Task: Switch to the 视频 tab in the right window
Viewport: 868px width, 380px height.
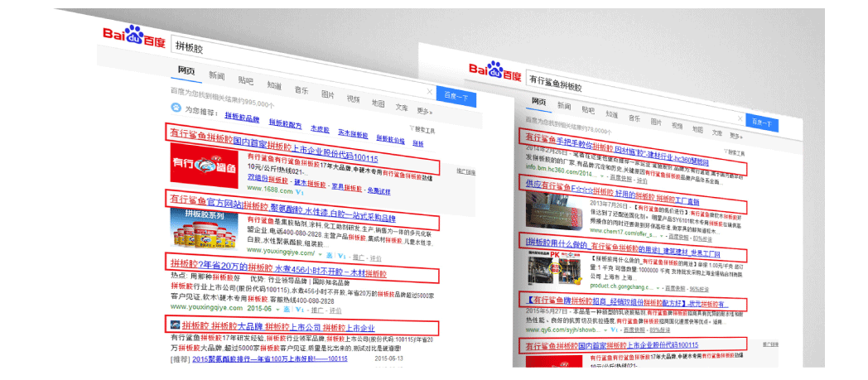Action: pos(677,125)
